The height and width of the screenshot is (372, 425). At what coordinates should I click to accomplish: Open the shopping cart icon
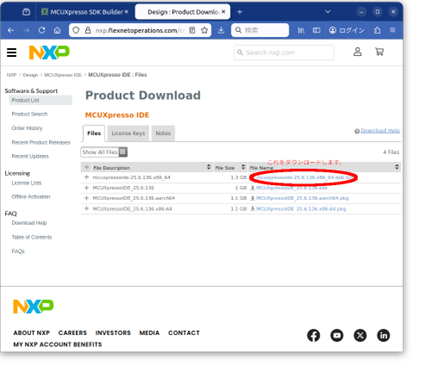click(x=379, y=52)
